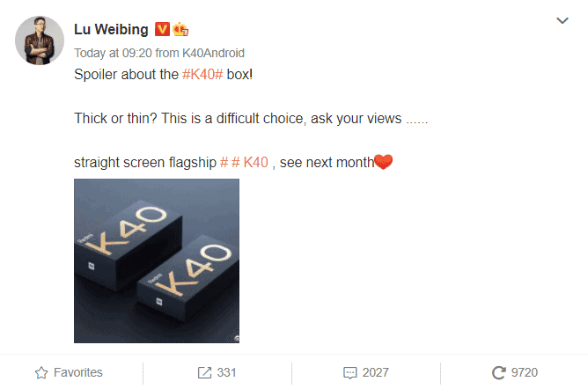Click the 'Thick or thin?' post text

point(251,118)
